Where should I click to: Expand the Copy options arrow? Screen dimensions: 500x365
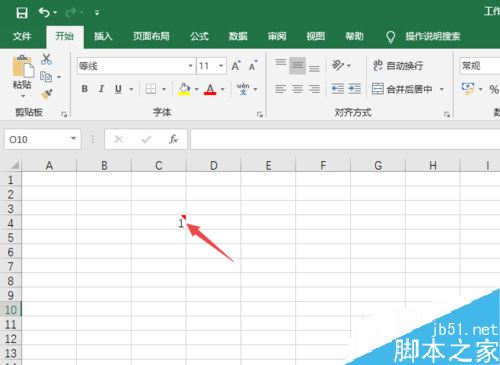[59, 77]
